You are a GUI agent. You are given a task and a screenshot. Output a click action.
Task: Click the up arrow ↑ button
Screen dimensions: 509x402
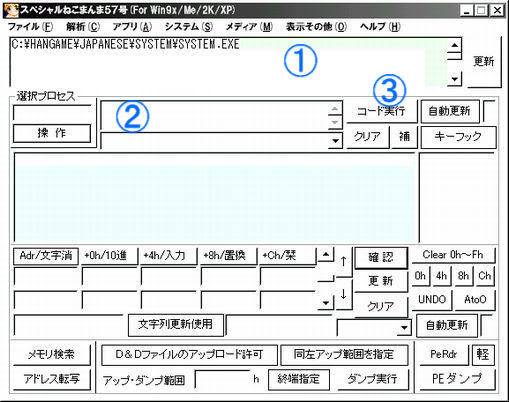pyautogui.click(x=344, y=262)
